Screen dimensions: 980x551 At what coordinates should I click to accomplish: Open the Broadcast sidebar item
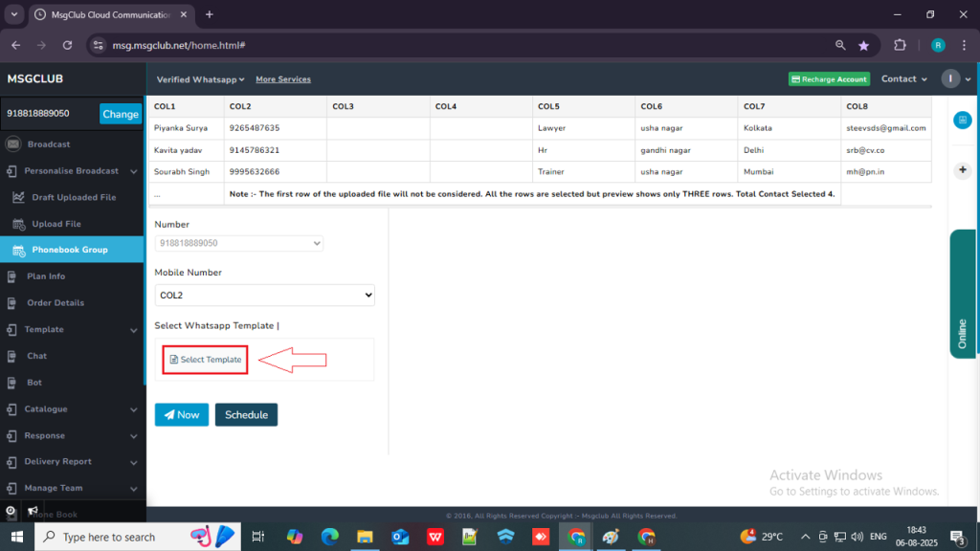[48, 144]
